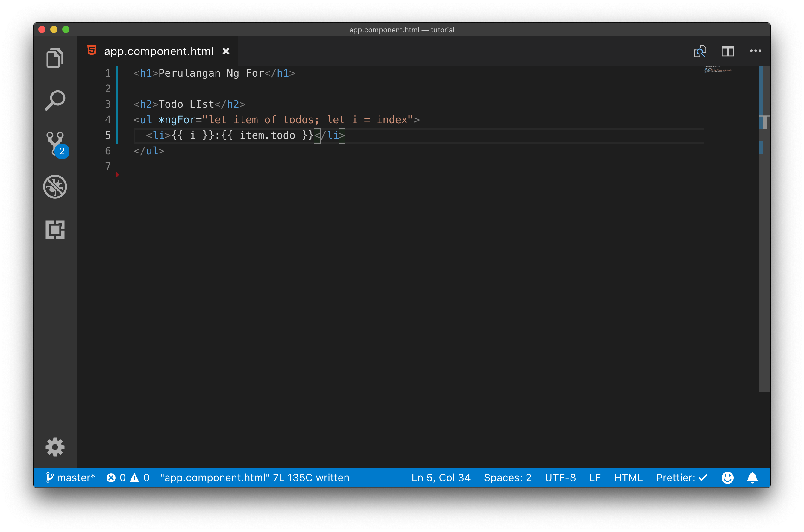Click the Open Changes icon in editor toolbar
The image size is (804, 532).
point(700,51)
